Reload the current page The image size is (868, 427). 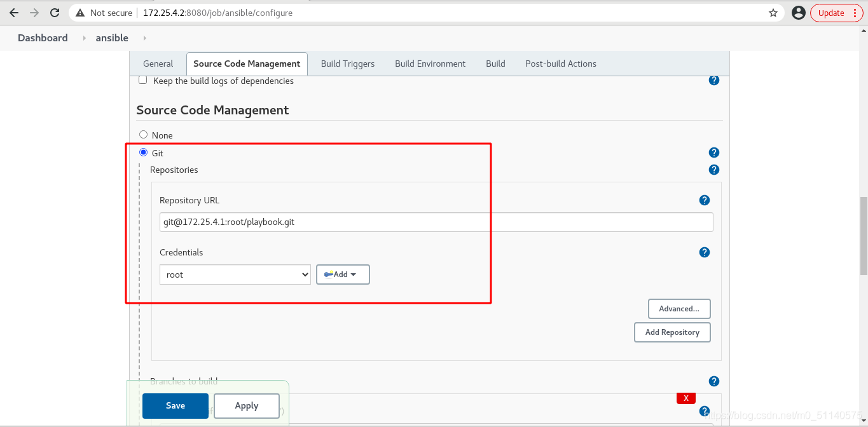coord(55,13)
